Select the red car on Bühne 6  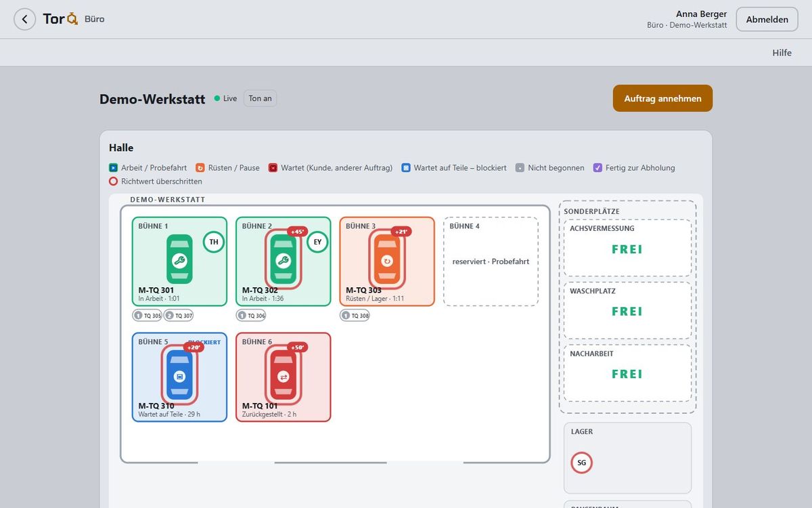283,376
